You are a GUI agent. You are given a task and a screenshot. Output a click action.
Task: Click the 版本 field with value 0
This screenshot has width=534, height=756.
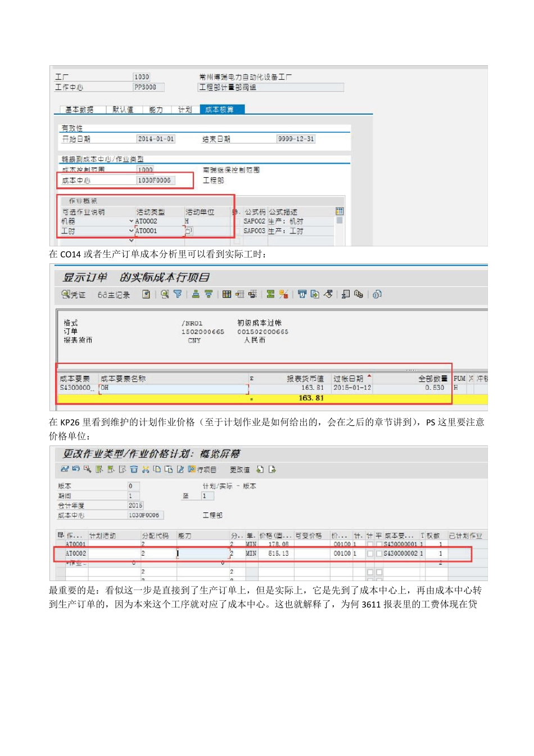click(134, 486)
